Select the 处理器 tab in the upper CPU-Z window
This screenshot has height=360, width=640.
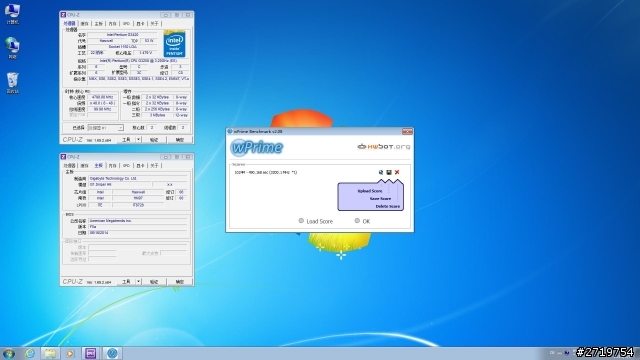pos(69,24)
